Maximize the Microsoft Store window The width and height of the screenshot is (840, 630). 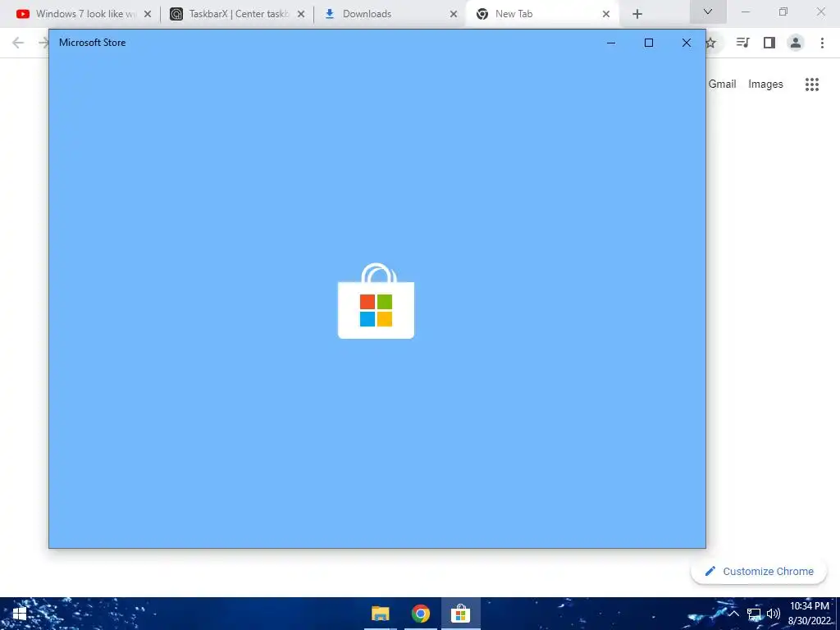tap(649, 43)
